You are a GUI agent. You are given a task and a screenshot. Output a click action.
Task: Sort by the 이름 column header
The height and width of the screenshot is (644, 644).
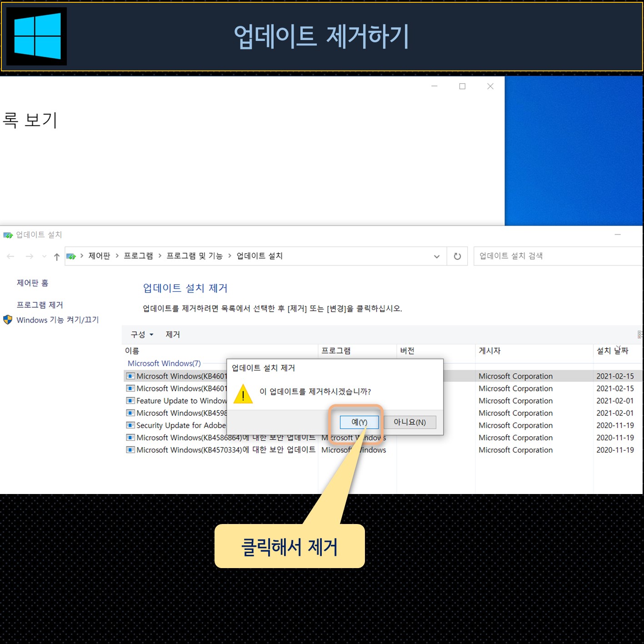pyautogui.click(x=220, y=351)
